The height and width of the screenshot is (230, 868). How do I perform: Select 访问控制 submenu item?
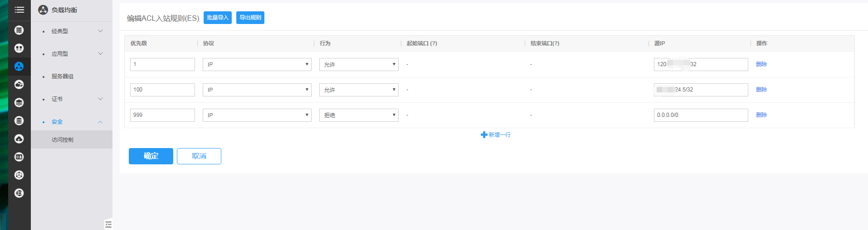(63, 140)
